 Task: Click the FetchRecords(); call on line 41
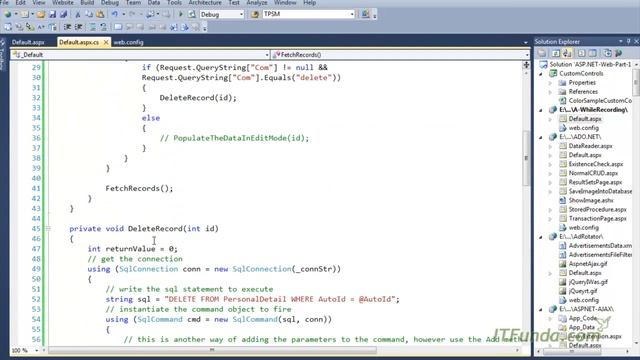click(139, 188)
